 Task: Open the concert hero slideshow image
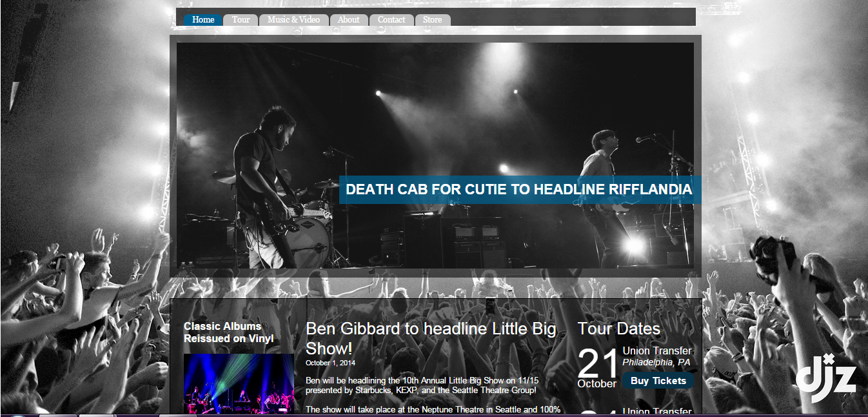pyautogui.click(x=435, y=156)
